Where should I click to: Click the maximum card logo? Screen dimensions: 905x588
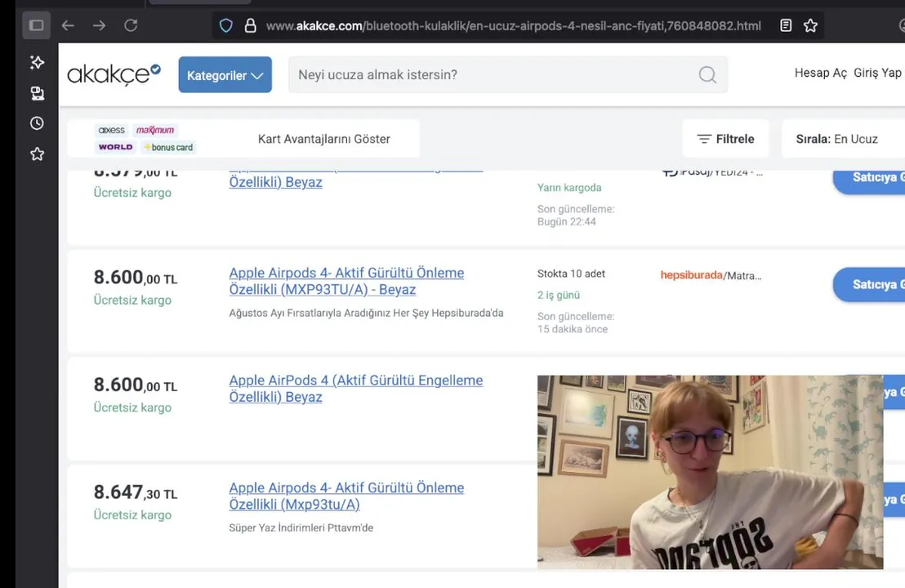pyautogui.click(x=154, y=130)
